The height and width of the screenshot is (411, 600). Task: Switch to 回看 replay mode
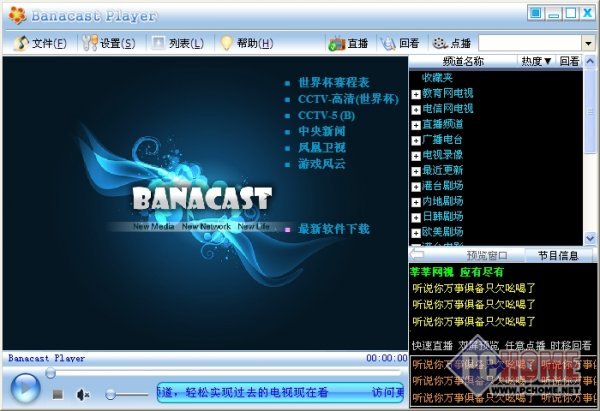400,43
